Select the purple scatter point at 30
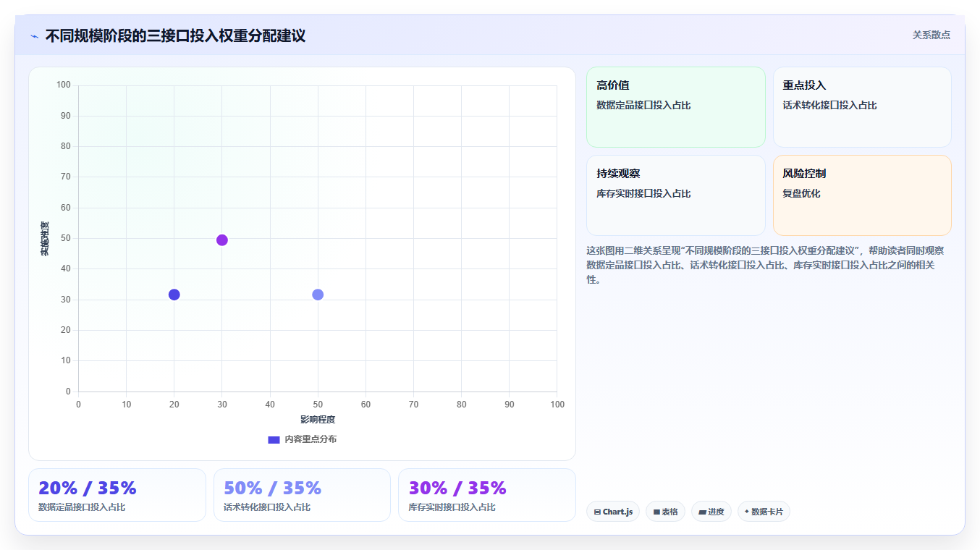The image size is (980, 550). coord(222,240)
